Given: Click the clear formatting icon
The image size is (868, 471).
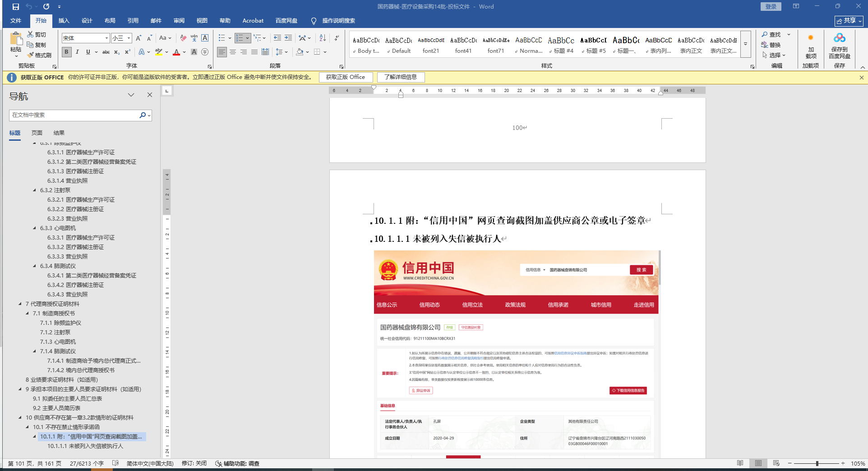Looking at the screenshot, I should tap(183, 38).
